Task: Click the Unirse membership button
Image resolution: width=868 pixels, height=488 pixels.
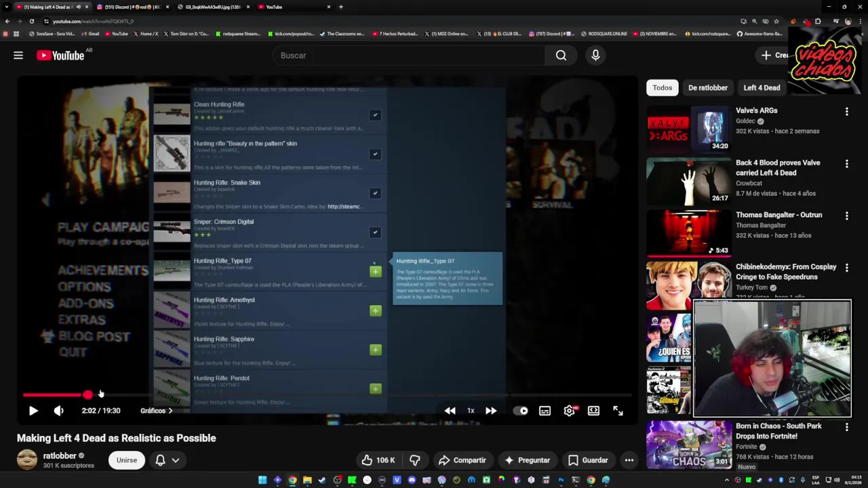Action: click(126, 460)
